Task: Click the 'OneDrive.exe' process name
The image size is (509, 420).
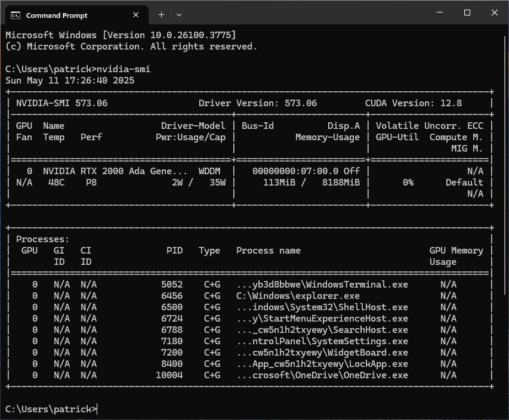Action: click(x=376, y=375)
